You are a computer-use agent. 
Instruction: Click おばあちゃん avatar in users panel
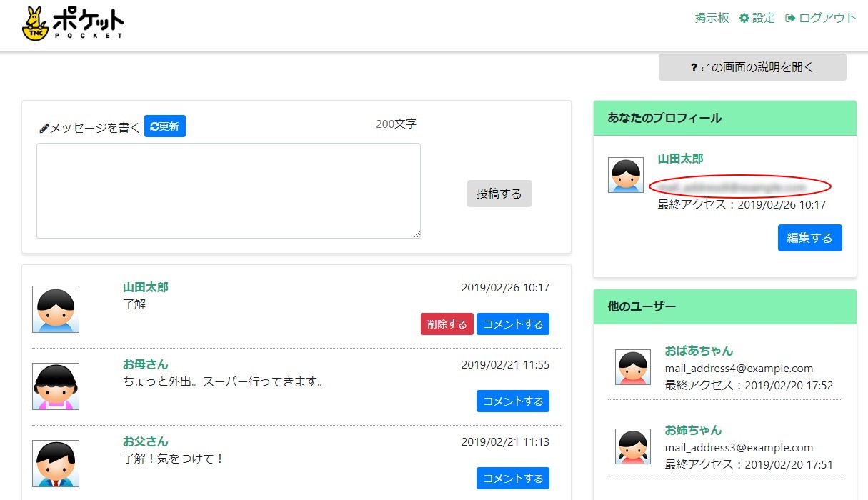click(x=633, y=367)
